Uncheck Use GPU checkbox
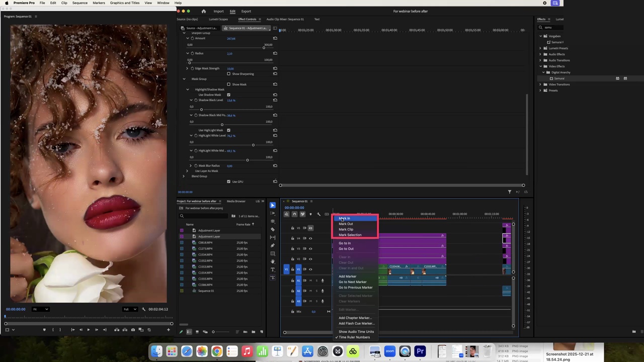The height and width of the screenshot is (362, 644). (x=228, y=182)
